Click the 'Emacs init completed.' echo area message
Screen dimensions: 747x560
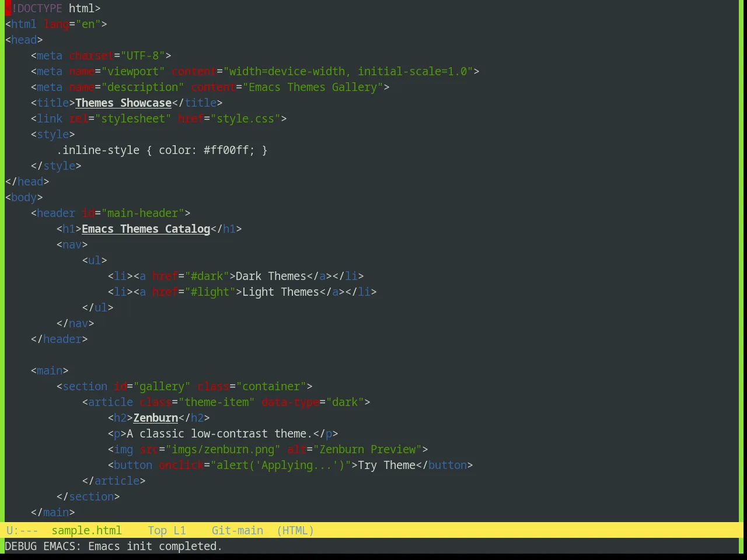pyautogui.click(x=155, y=546)
